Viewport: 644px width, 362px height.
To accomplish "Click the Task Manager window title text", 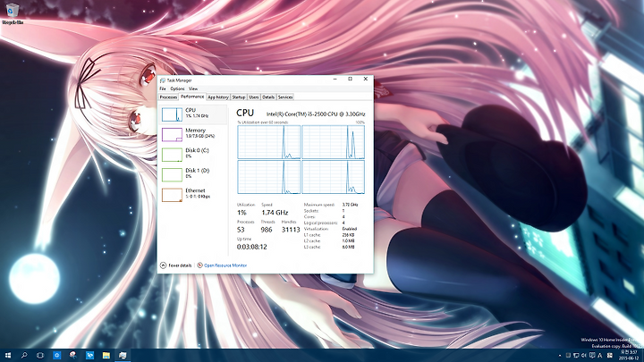I will (179, 80).
